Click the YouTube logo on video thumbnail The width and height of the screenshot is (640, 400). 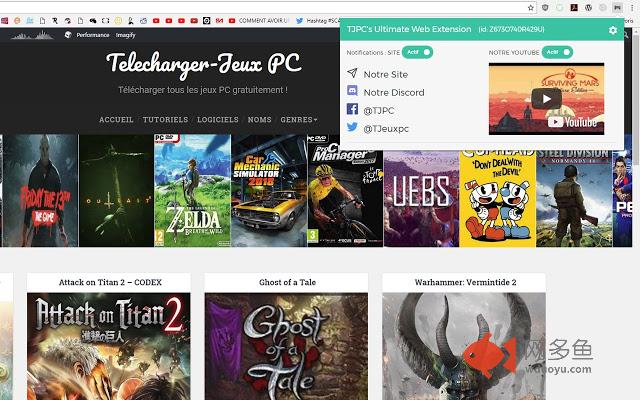pos(572,122)
